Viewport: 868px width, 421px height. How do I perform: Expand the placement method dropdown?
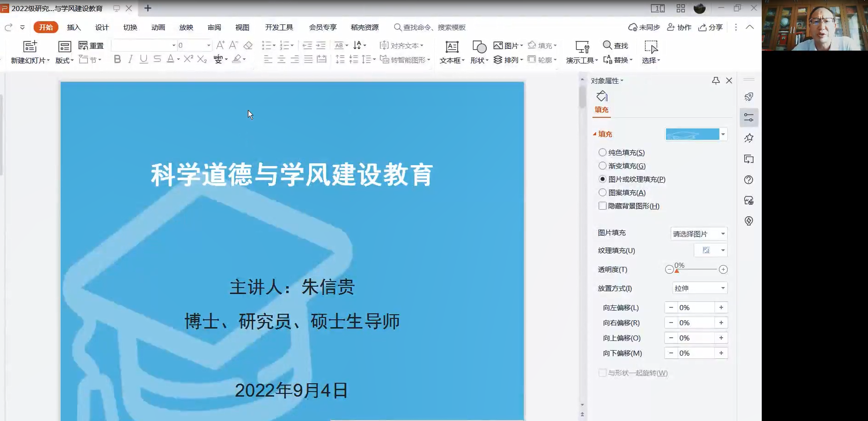699,288
